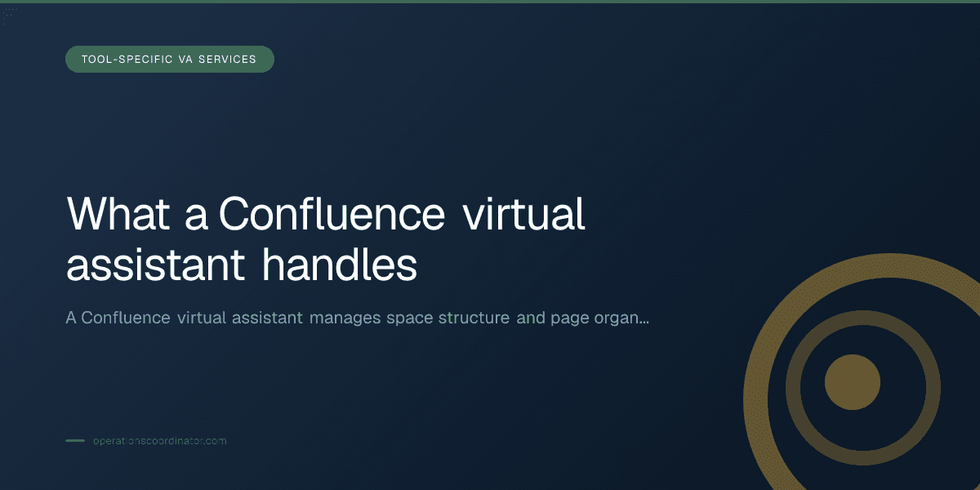Image resolution: width=980 pixels, height=490 pixels.
Task: Open the operationscoordinator.com link
Action: (x=159, y=441)
